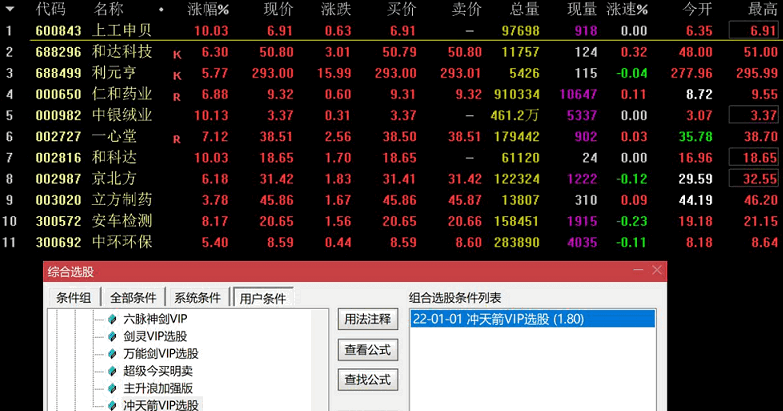The height and width of the screenshot is (411, 783).
Task: Select stock row 京北方
Action: 392,179
